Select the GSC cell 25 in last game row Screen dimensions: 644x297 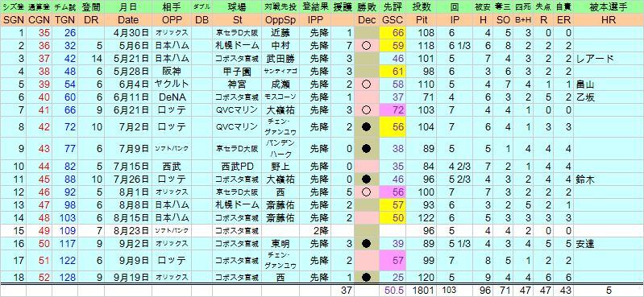coord(392,277)
